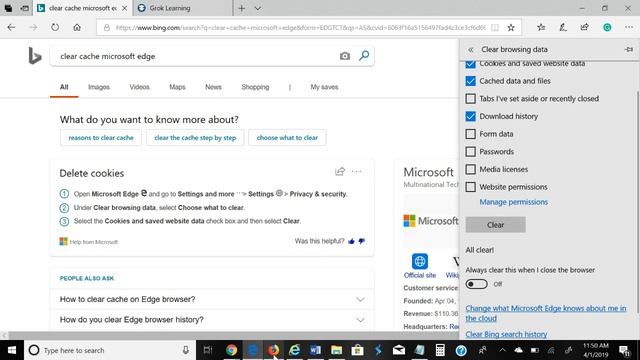Screen dimensions: 640x360
Task: Expand How do you clear Edge browser history
Action: (212, 320)
